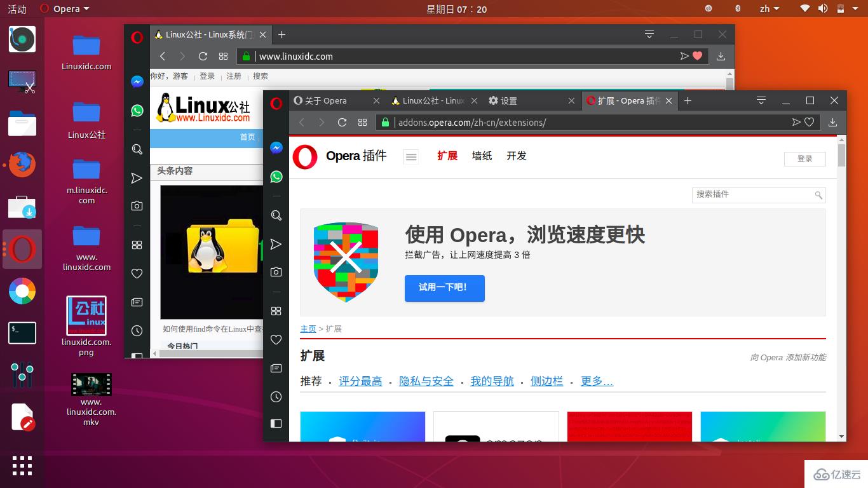This screenshot has height=488, width=868.
Task: Click 活动 activities button
Action: click(17, 9)
